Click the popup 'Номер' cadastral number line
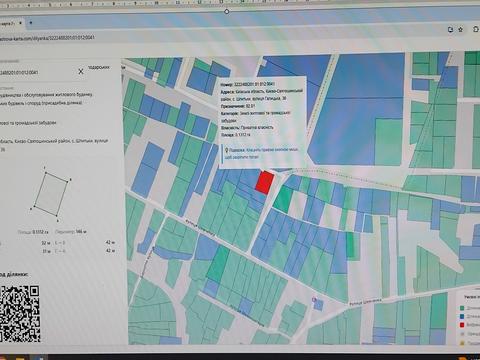Image resolution: width=480 pixels, height=360 pixels. pos(248,85)
